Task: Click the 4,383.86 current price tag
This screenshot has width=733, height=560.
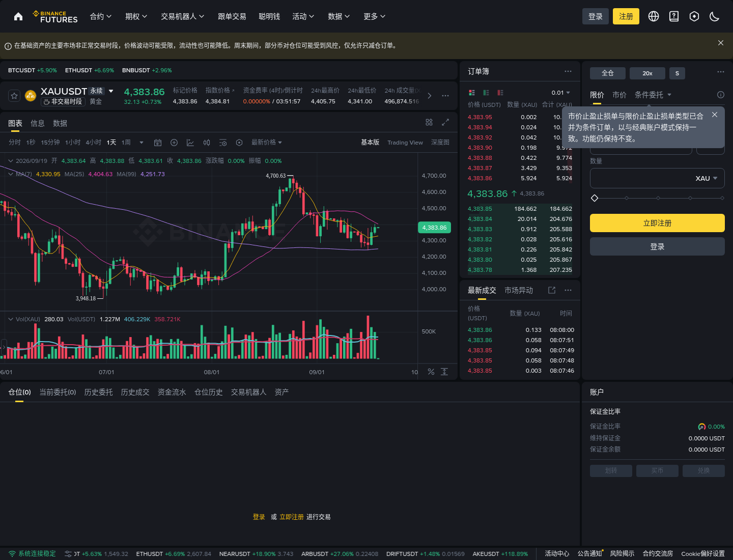Action: (435, 228)
